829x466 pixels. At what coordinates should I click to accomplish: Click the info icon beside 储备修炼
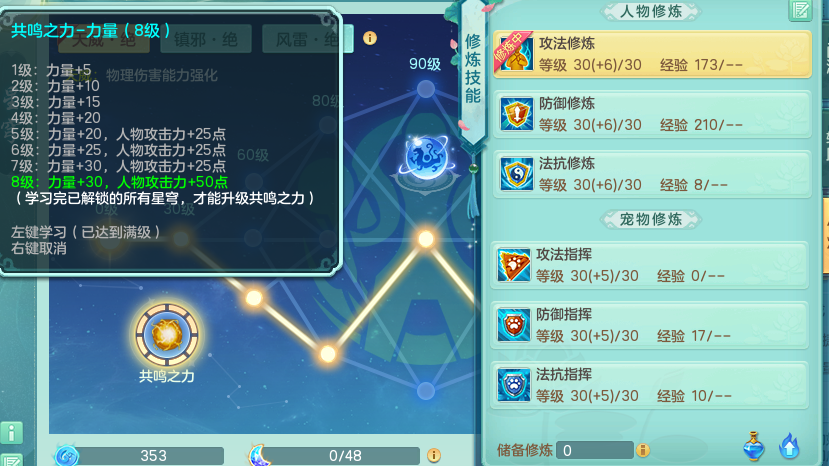click(643, 450)
